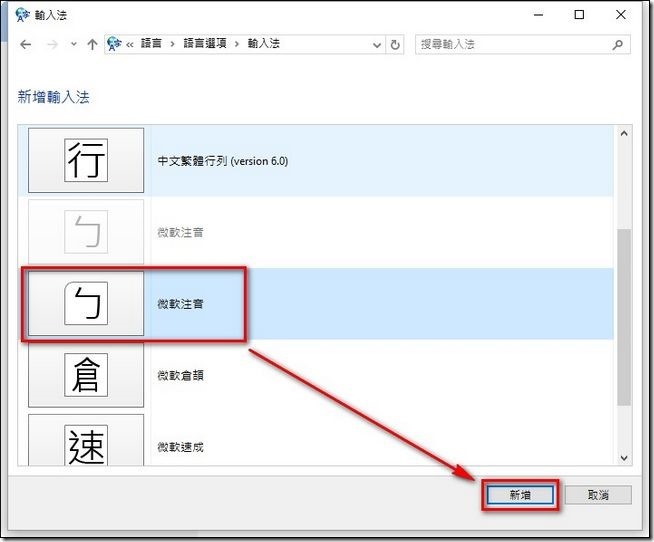Click the forward navigation arrow
The width and height of the screenshot is (654, 542).
(x=52, y=44)
